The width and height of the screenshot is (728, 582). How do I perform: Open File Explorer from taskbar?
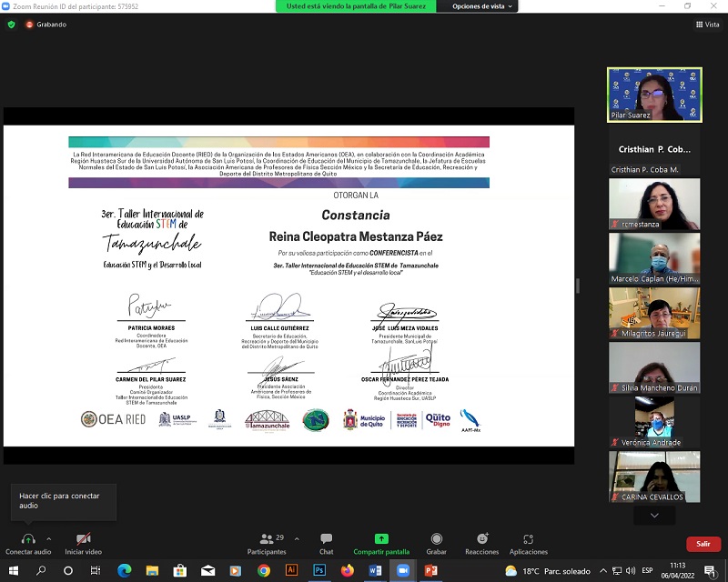[152, 570]
